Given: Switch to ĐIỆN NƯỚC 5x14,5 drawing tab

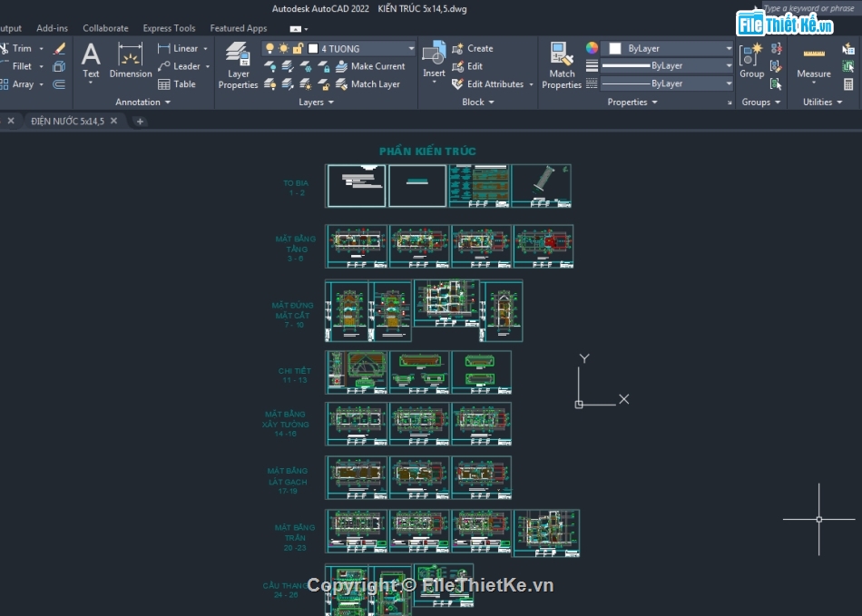Looking at the screenshot, I should (x=68, y=121).
